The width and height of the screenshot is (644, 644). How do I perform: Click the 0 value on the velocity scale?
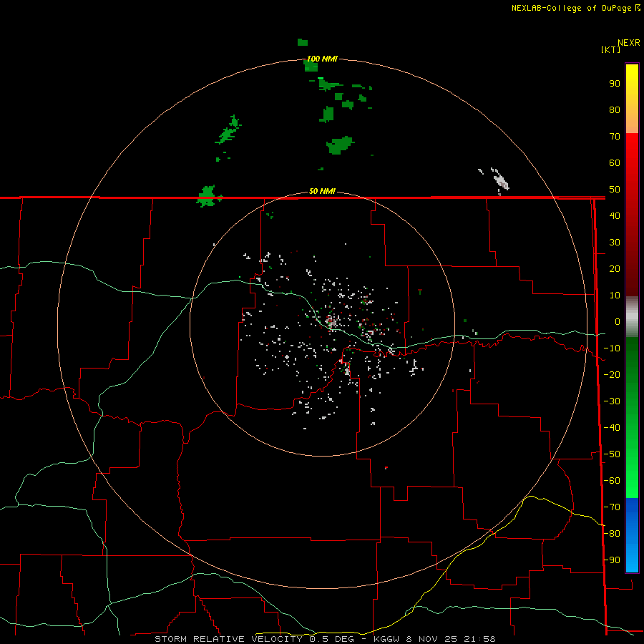pos(618,321)
